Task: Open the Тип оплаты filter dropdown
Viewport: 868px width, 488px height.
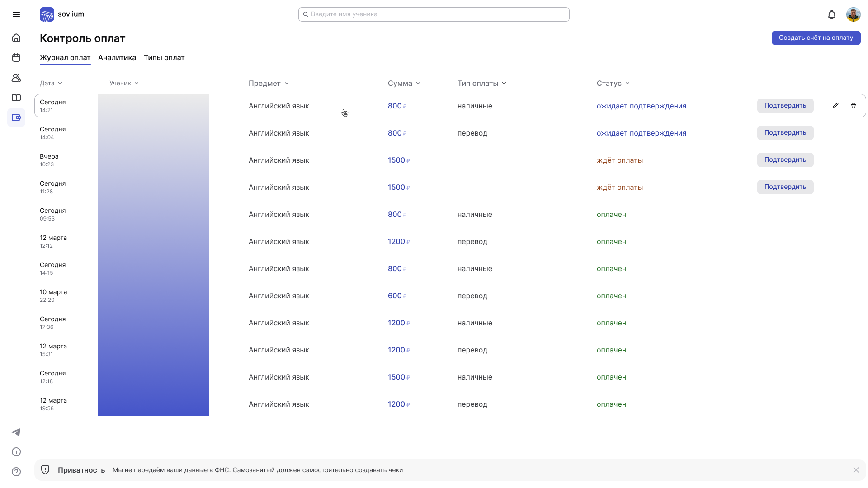Action: 481,83
